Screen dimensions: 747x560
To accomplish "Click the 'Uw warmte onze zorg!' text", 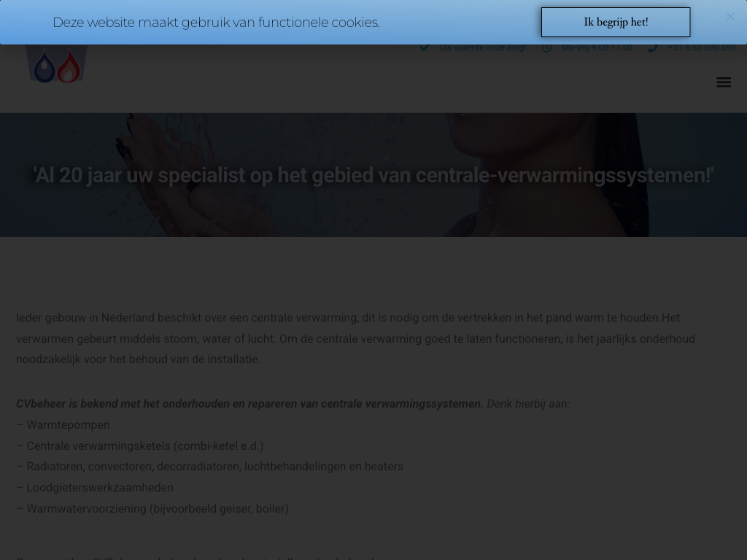I will coord(483,47).
